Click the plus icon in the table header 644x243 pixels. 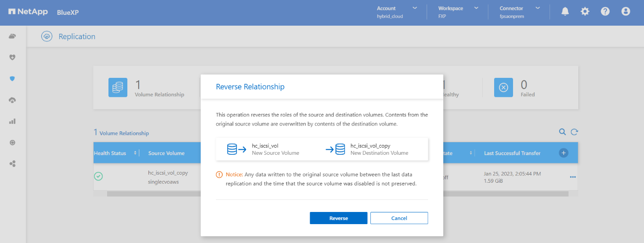[x=563, y=153]
